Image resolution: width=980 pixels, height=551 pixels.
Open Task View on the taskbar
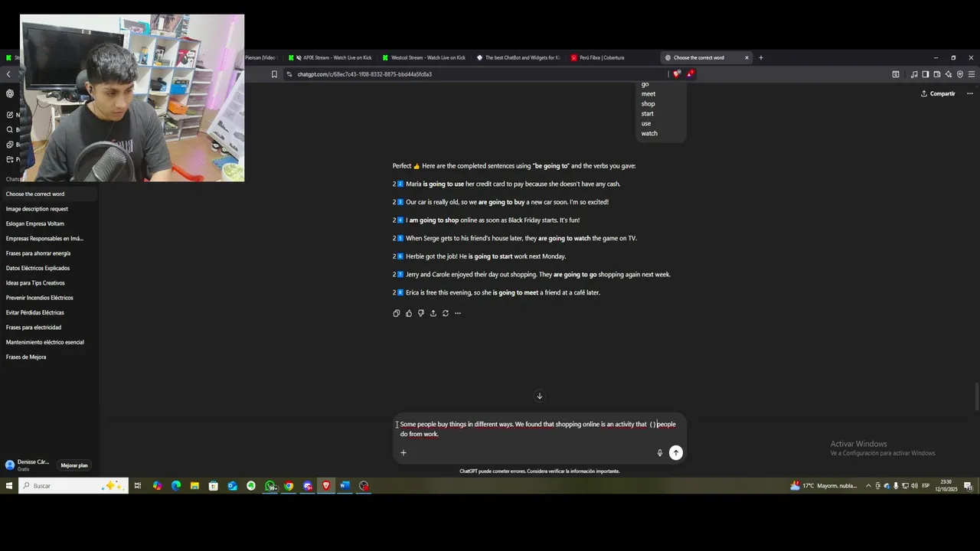(138, 486)
